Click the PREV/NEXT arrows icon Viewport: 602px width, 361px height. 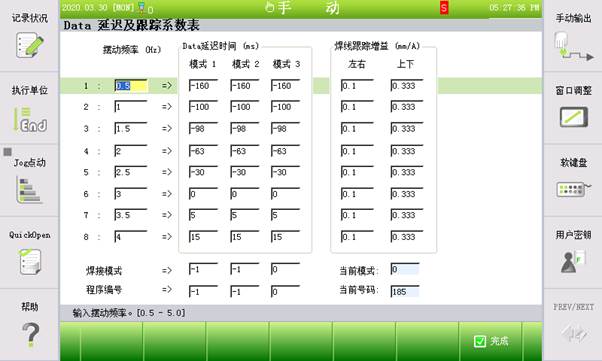[574, 333]
